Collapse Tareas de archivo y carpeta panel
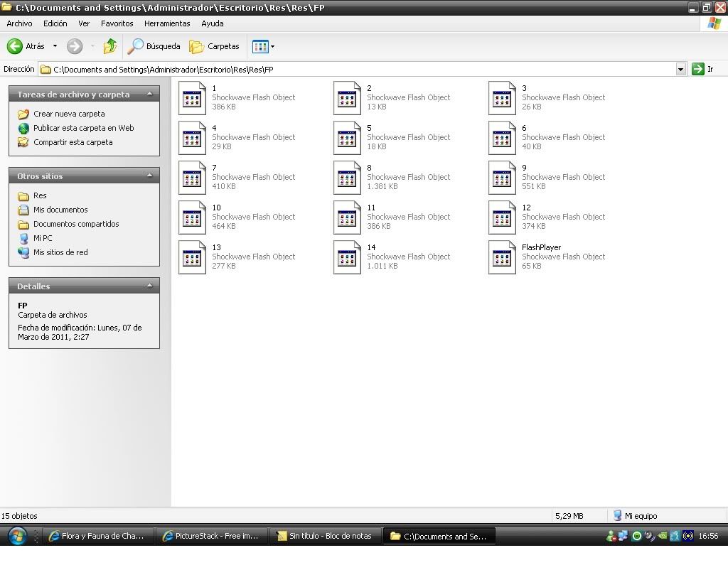The height and width of the screenshot is (565, 728). point(149,94)
